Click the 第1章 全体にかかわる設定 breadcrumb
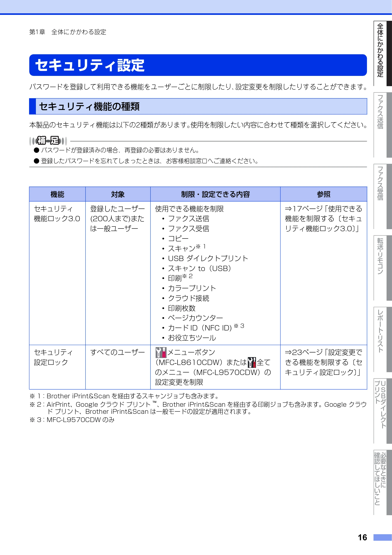 point(68,32)
